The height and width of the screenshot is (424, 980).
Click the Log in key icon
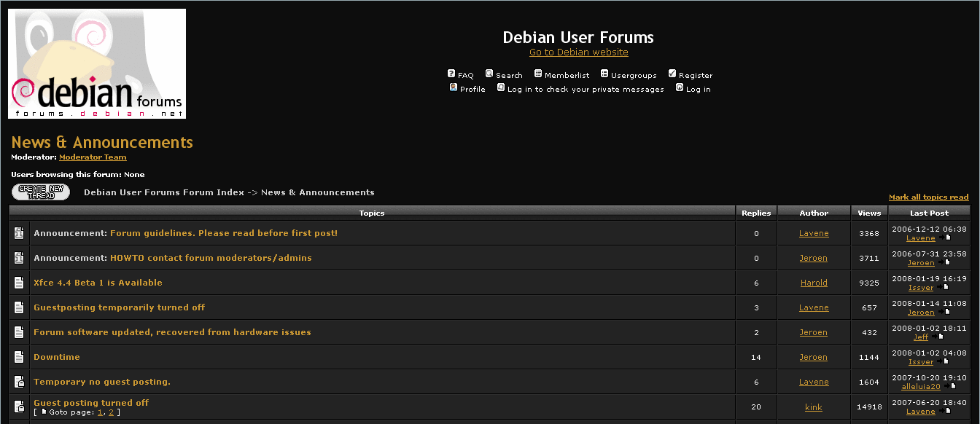680,87
